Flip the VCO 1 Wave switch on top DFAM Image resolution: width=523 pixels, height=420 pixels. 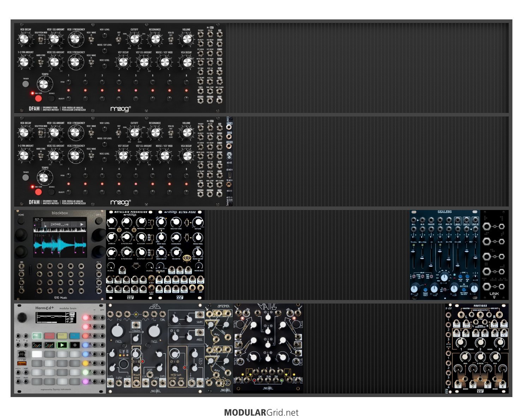91,40
